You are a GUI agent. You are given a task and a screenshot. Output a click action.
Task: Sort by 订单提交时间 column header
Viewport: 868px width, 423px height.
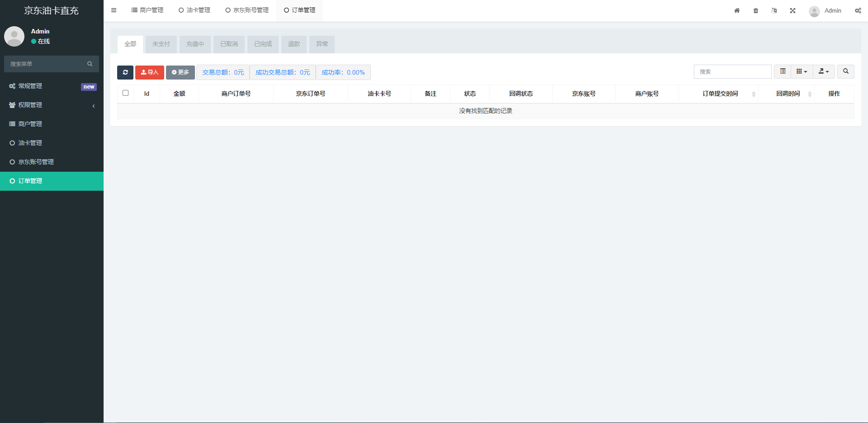point(720,94)
